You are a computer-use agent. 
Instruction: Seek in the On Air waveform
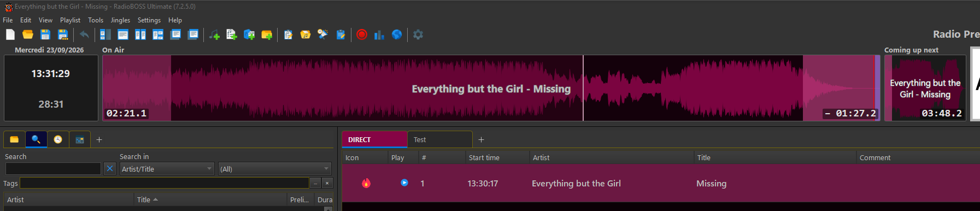[491, 88]
